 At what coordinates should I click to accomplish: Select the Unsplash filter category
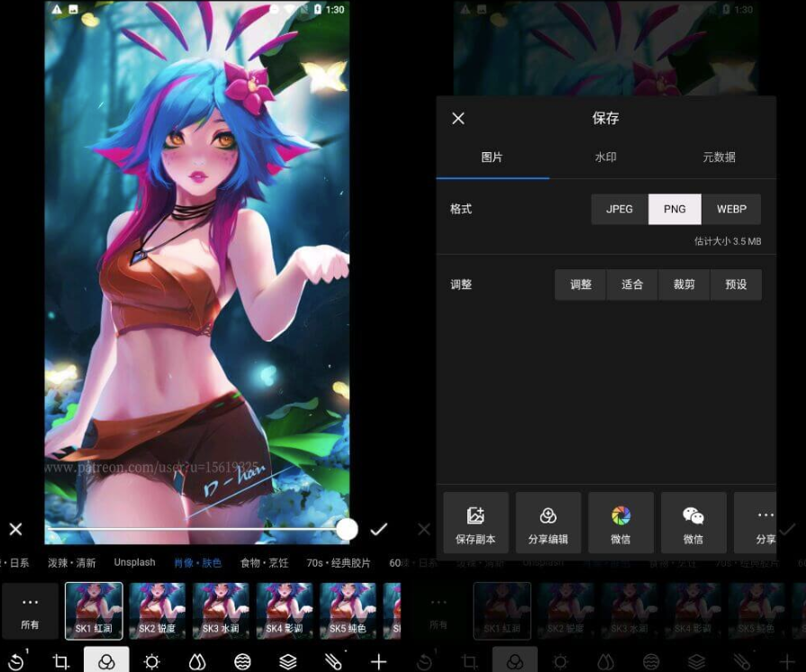[135, 562]
